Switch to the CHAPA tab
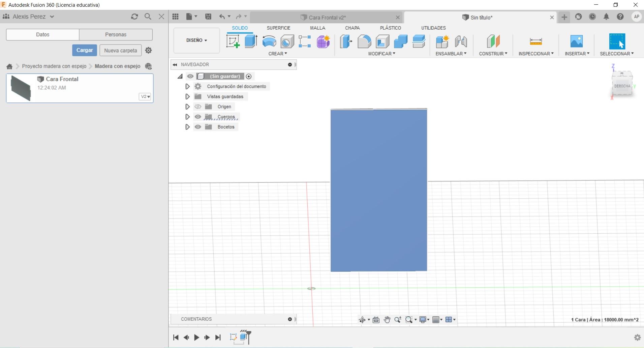The height and width of the screenshot is (348, 644). (x=352, y=28)
